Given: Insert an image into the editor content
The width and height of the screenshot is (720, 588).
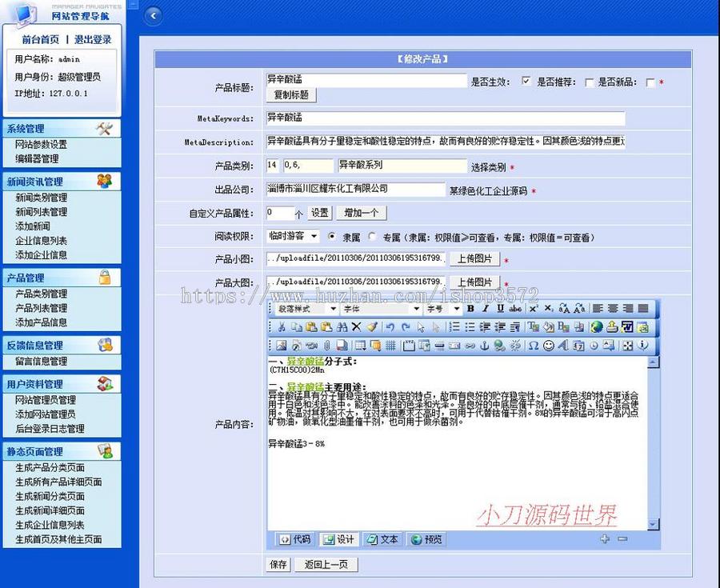Looking at the screenshot, I should pyautogui.click(x=282, y=345).
